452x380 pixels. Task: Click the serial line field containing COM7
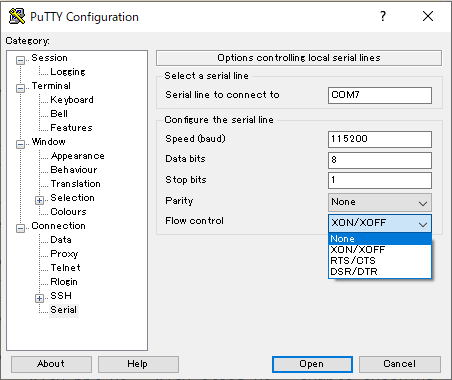[380, 95]
